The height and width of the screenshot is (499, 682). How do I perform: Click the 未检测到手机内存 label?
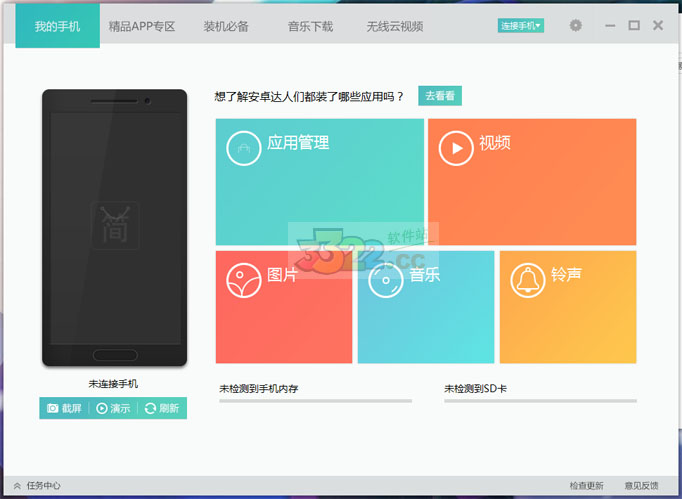tap(259, 388)
